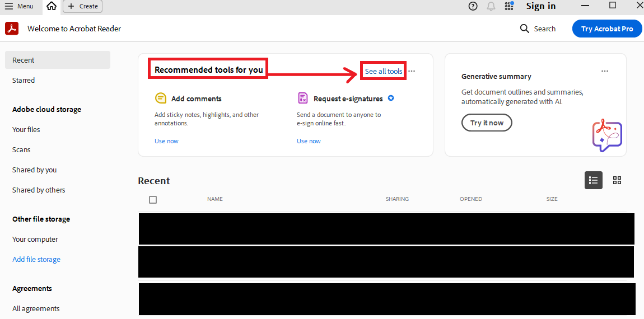Click the See all tools link
The width and height of the screenshot is (644, 319).
click(384, 72)
